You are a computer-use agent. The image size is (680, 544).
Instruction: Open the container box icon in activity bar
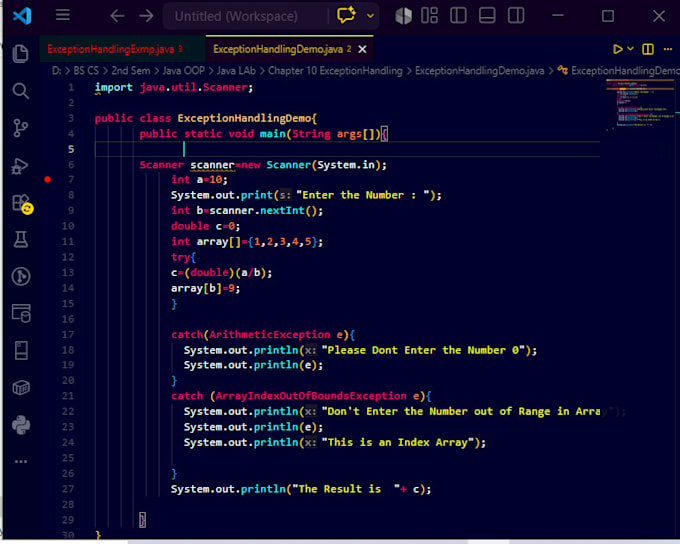[x=21, y=387]
